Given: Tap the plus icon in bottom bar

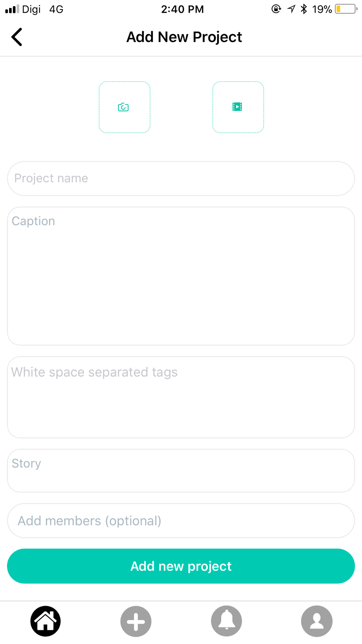Looking at the screenshot, I should (x=136, y=621).
